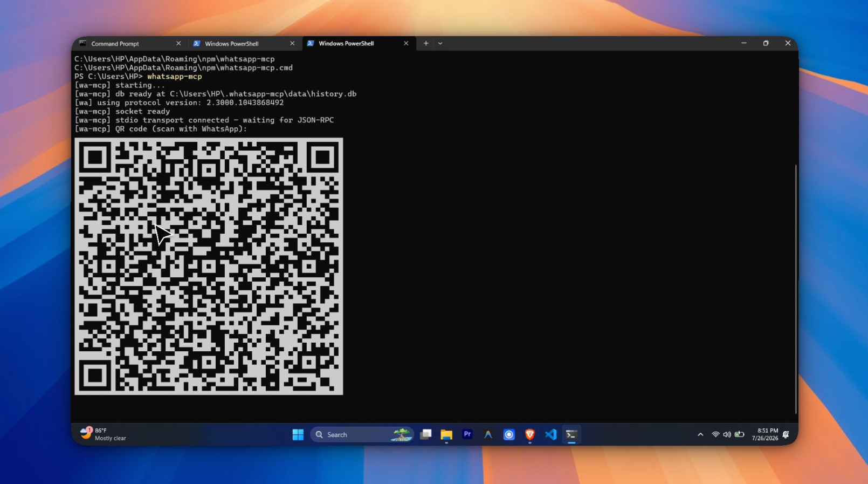Close the terminal window
Image resolution: width=868 pixels, height=484 pixels.
pyautogui.click(x=788, y=43)
